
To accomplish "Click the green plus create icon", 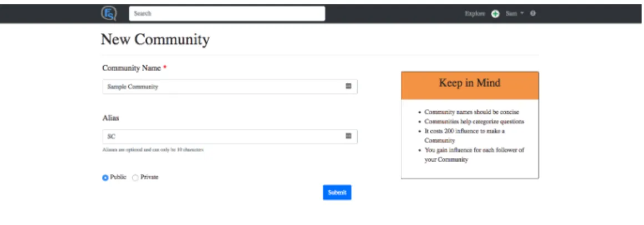I will 495,13.
